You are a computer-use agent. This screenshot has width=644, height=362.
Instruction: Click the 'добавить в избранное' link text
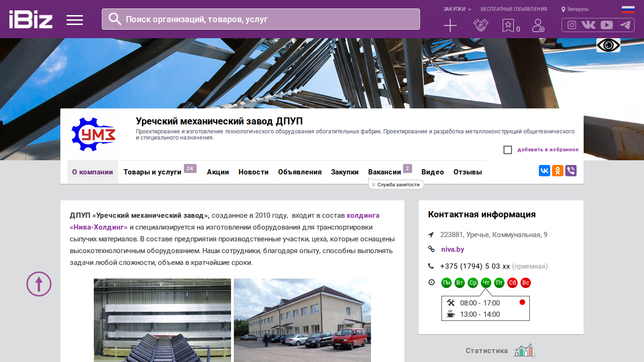(x=548, y=150)
